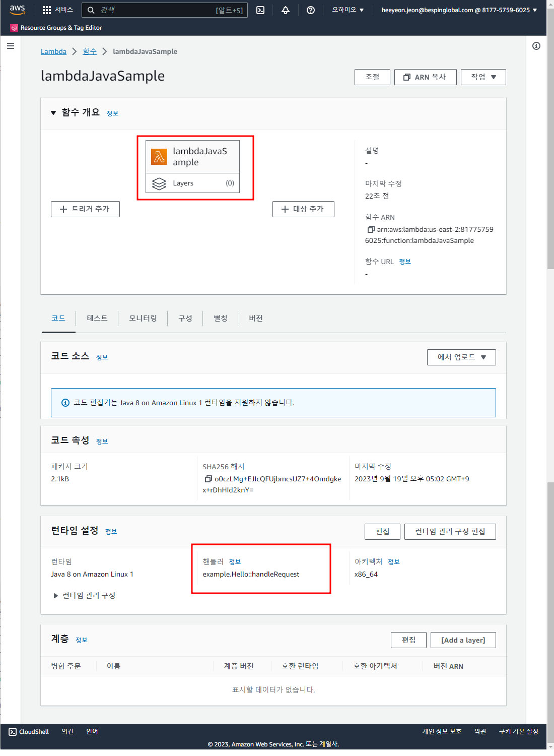Open 정보 link next to 함수 URL
The width and height of the screenshot is (554, 756).
point(405,262)
